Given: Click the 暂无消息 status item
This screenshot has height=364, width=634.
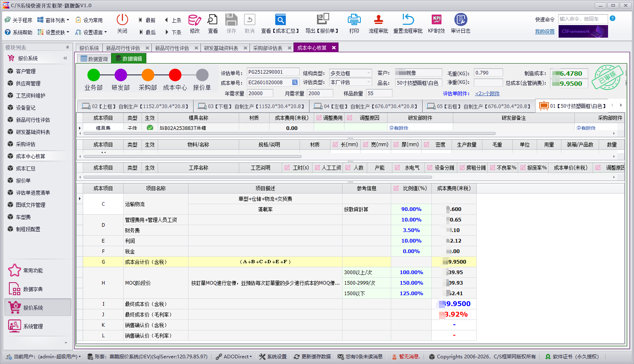Looking at the screenshot, I should pyautogui.click(x=406, y=357).
